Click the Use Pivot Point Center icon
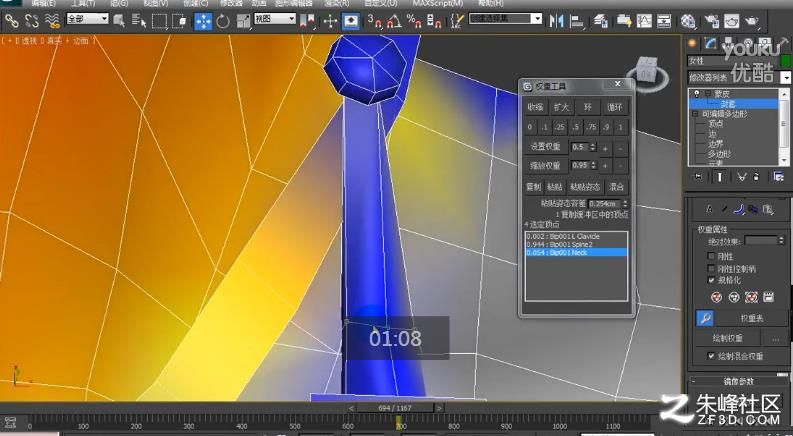793x436 pixels. tap(307, 21)
